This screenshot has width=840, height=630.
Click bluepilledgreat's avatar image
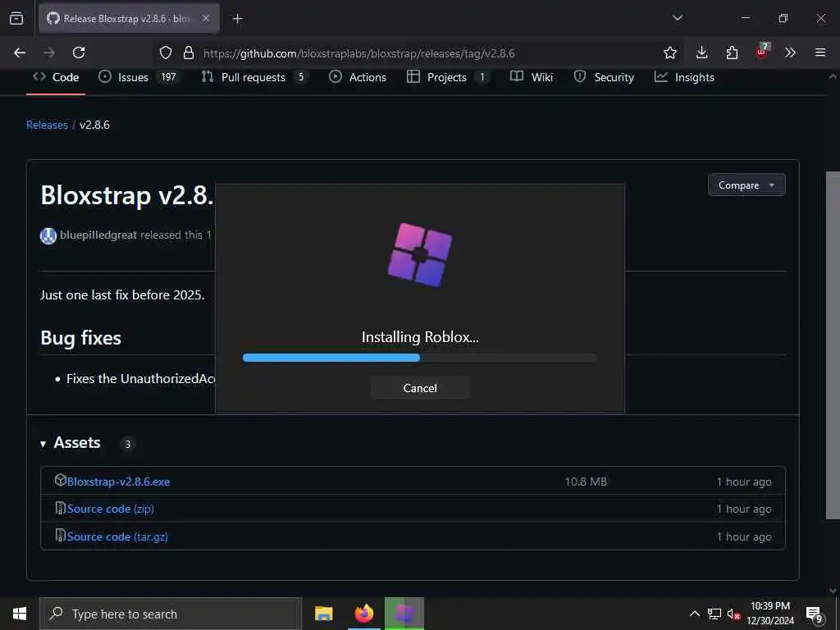coord(48,235)
